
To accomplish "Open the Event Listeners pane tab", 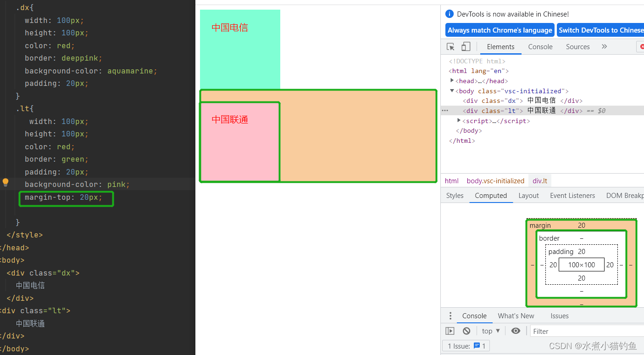I will 572,196.
